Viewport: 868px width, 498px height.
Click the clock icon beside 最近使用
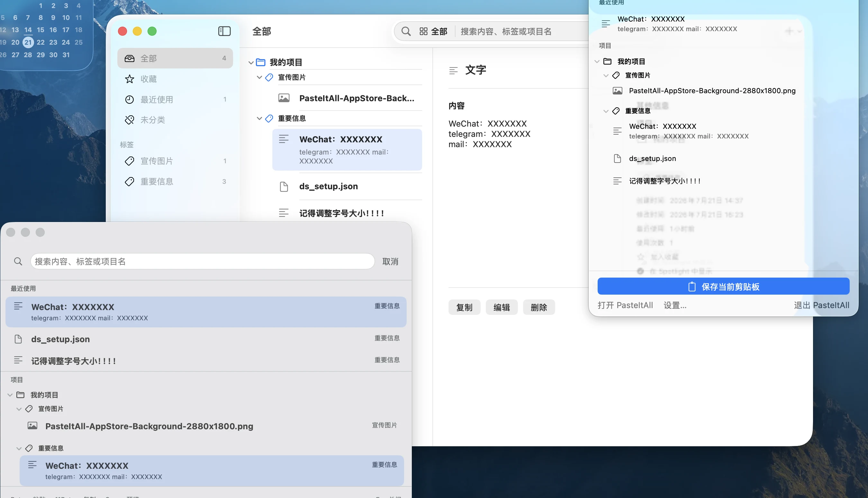pos(129,100)
